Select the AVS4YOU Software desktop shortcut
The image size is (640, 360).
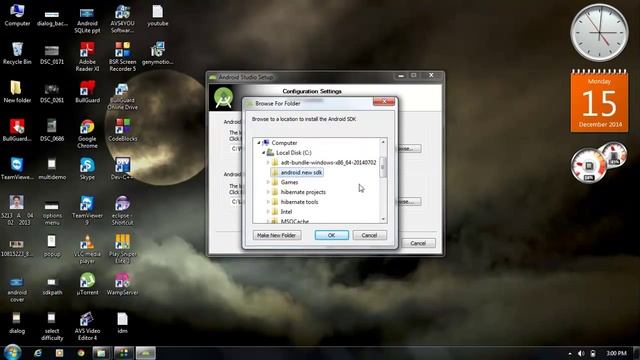(122, 18)
